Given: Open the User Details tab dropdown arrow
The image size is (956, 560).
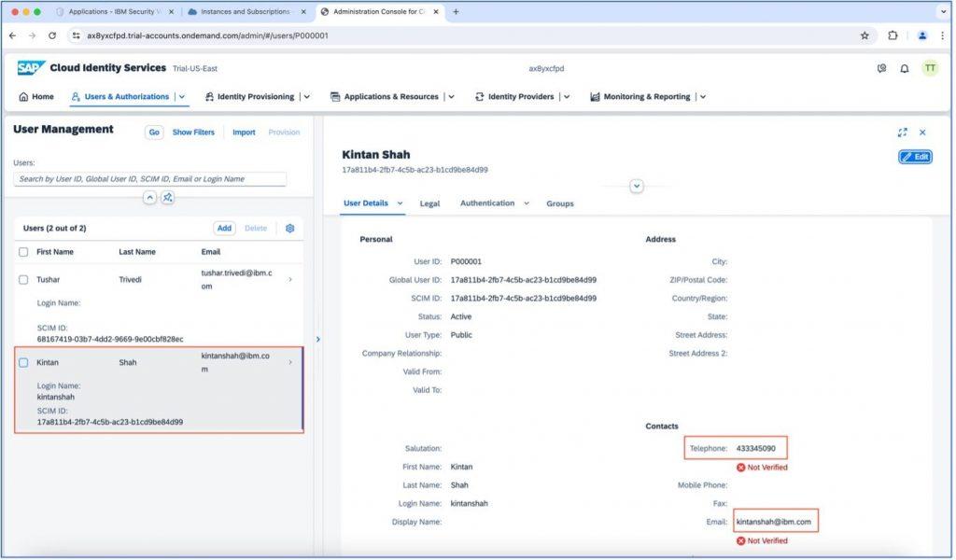Looking at the screenshot, I should [400, 203].
